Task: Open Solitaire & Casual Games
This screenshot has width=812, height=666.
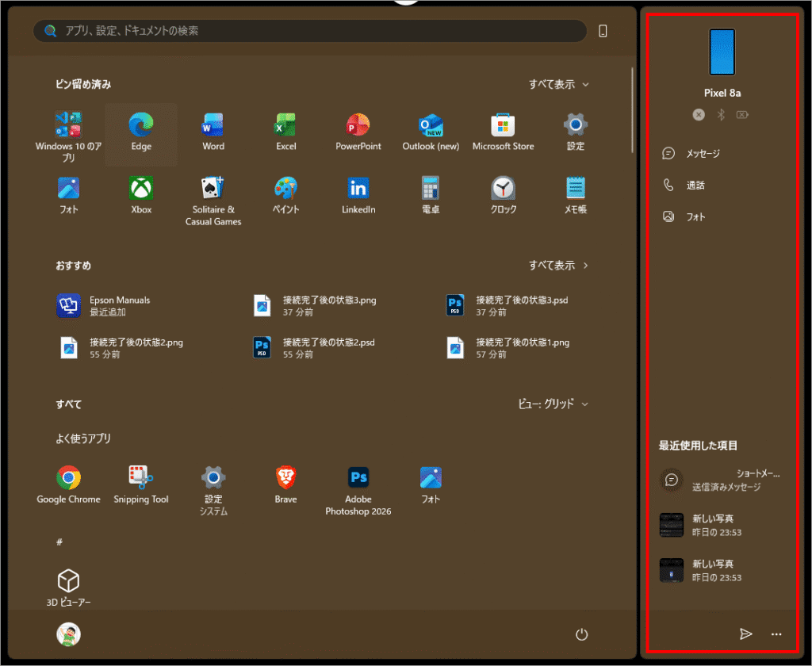Action: [213, 201]
